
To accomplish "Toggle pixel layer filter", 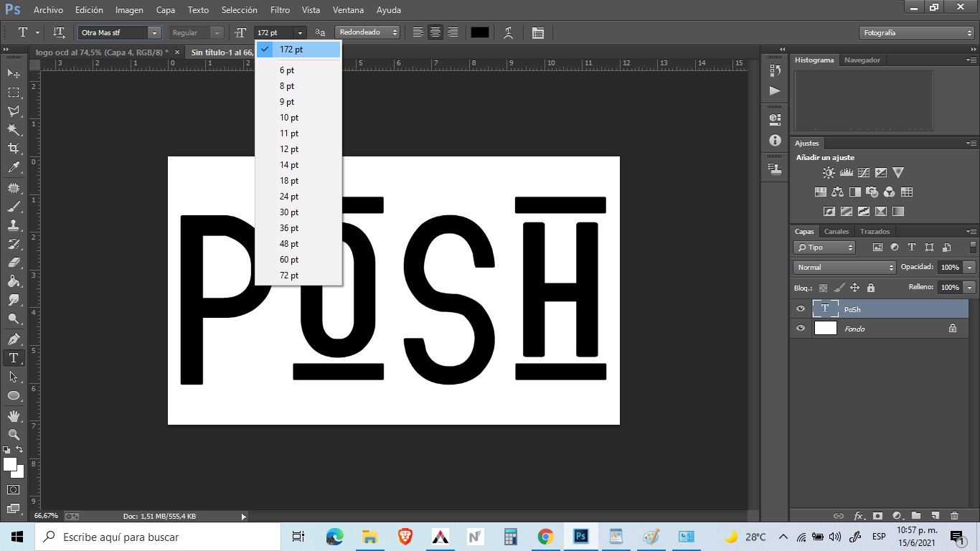I will tap(877, 248).
